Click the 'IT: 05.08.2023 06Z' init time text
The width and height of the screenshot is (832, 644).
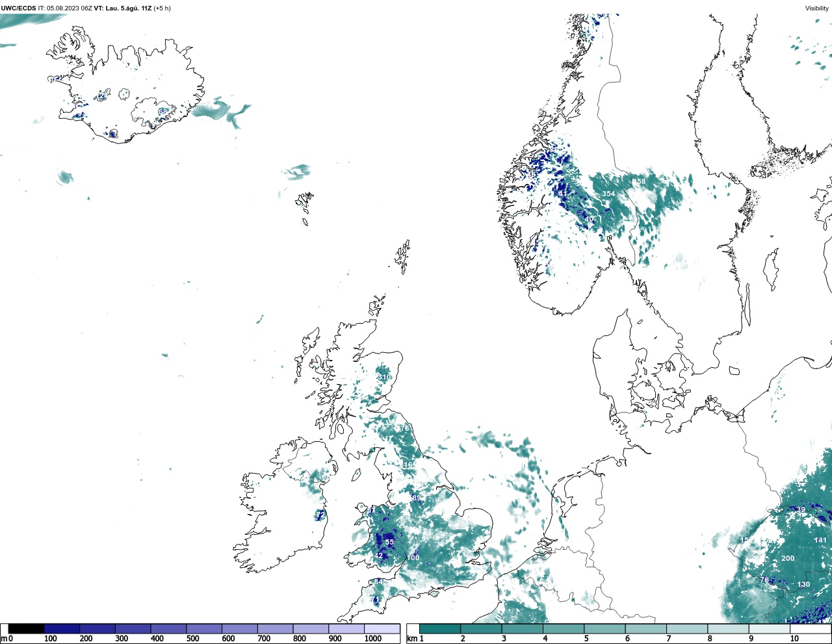click(65, 8)
